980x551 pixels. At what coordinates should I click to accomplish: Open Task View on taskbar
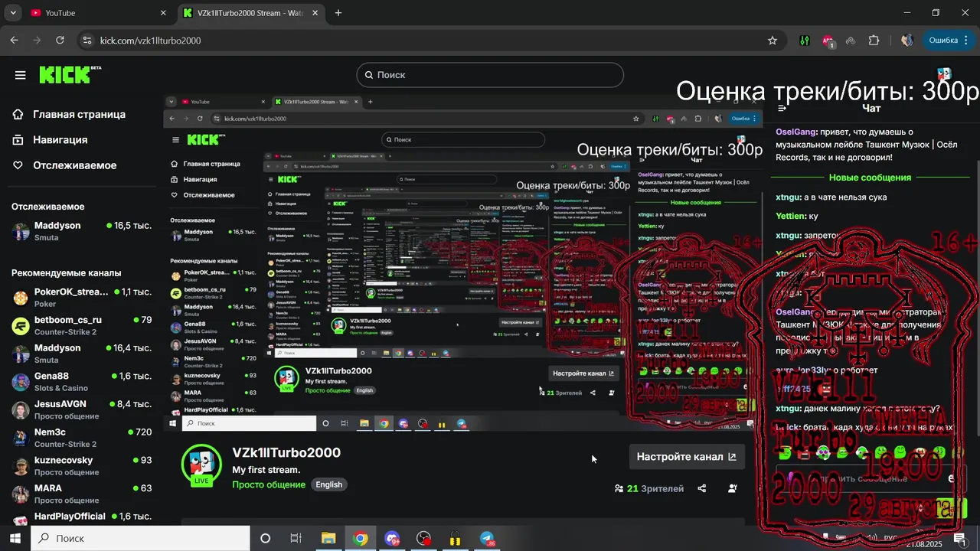pyautogui.click(x=296, y=538)
